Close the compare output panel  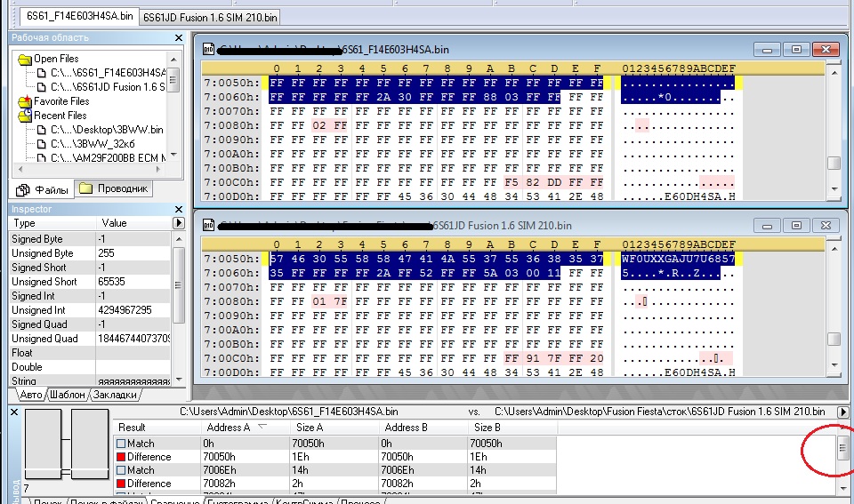pos(14,412)
